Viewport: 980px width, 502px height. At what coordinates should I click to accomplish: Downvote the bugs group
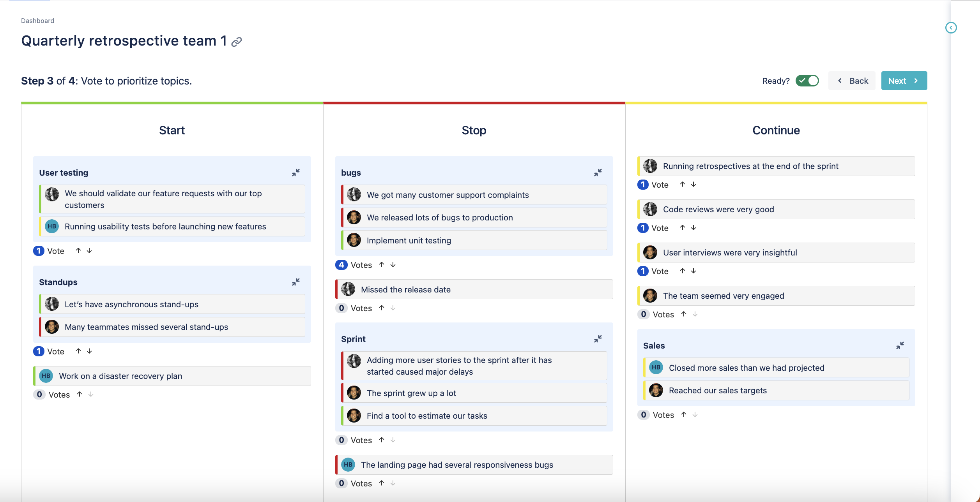(x=393, y=264)
